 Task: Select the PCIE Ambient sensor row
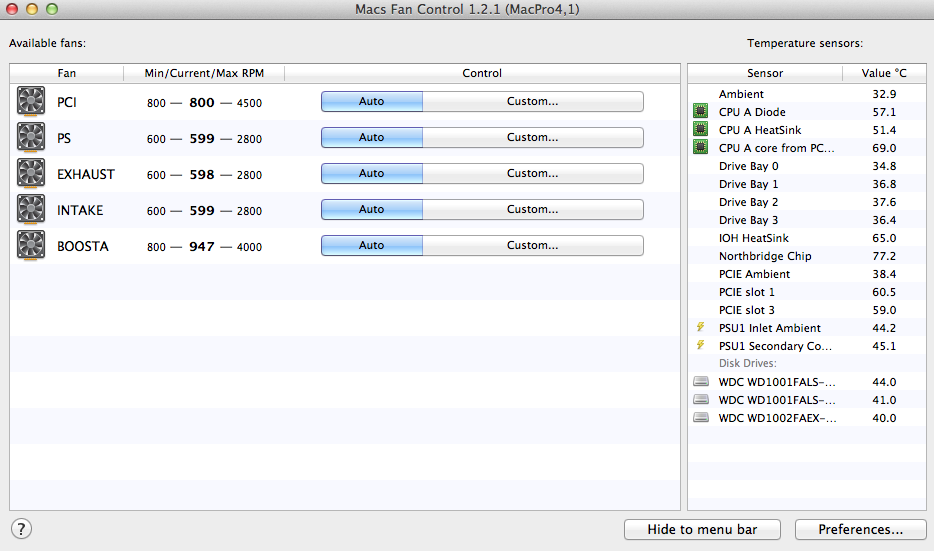click(x=807, y=274)
